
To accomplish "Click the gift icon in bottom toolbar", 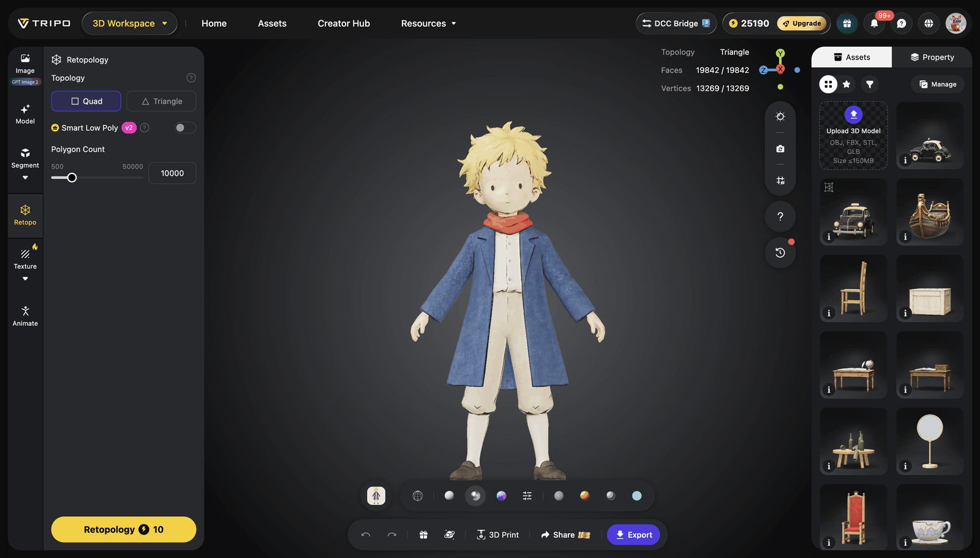I will (x=423, y=535).
